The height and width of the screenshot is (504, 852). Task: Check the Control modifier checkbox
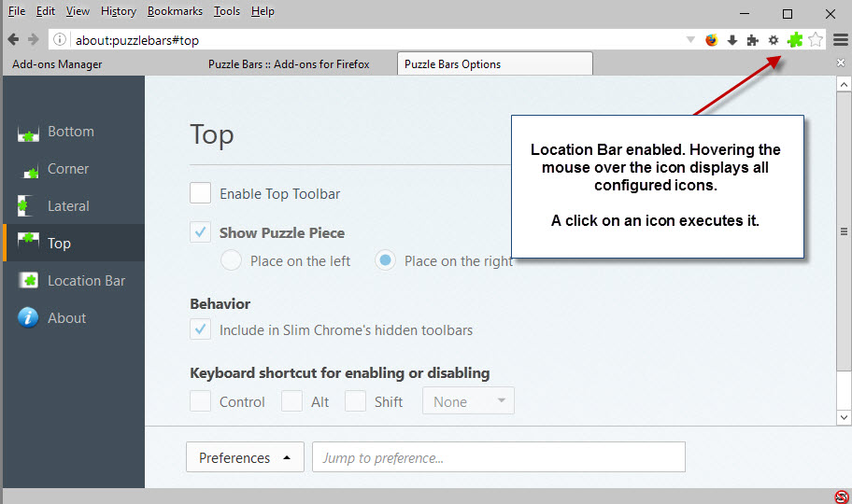[201, 401]
